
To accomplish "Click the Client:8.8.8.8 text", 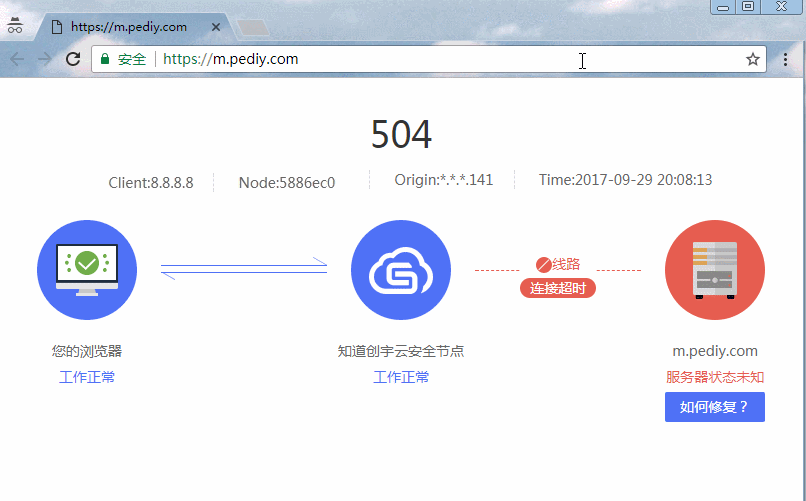I will pyautogui.click(x=151, y=182).
